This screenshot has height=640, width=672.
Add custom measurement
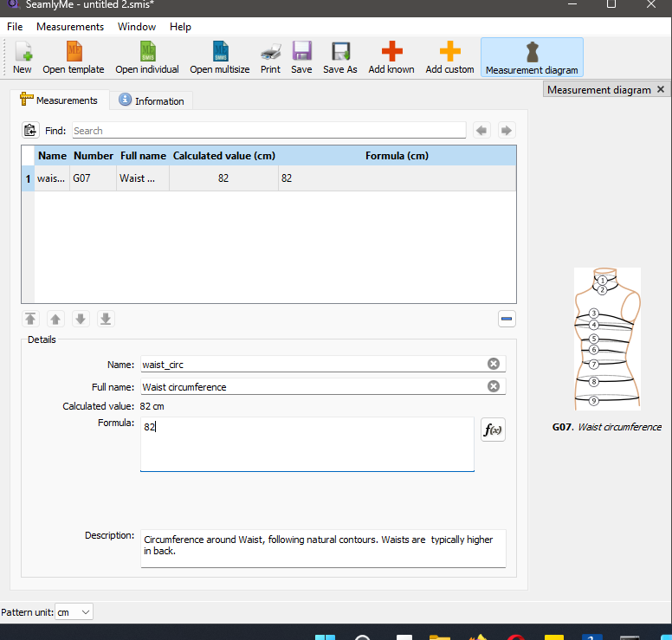click(449, 58)
